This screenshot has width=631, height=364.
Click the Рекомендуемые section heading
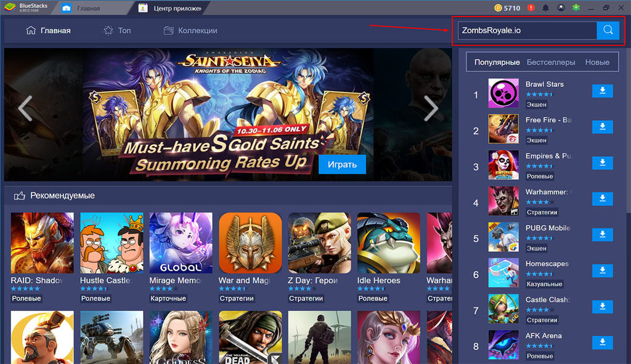62,196
